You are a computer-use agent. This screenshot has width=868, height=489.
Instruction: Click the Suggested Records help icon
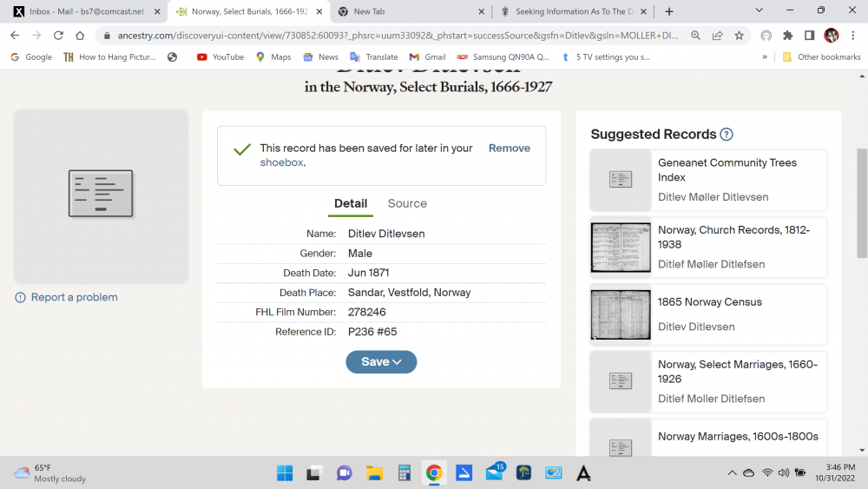click(x=727, y=135)
